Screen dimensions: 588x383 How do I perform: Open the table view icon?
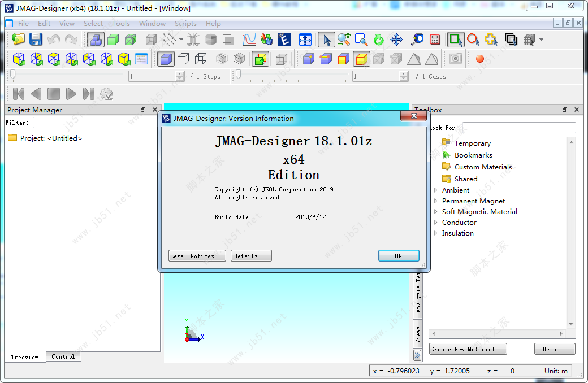[141, 59]
